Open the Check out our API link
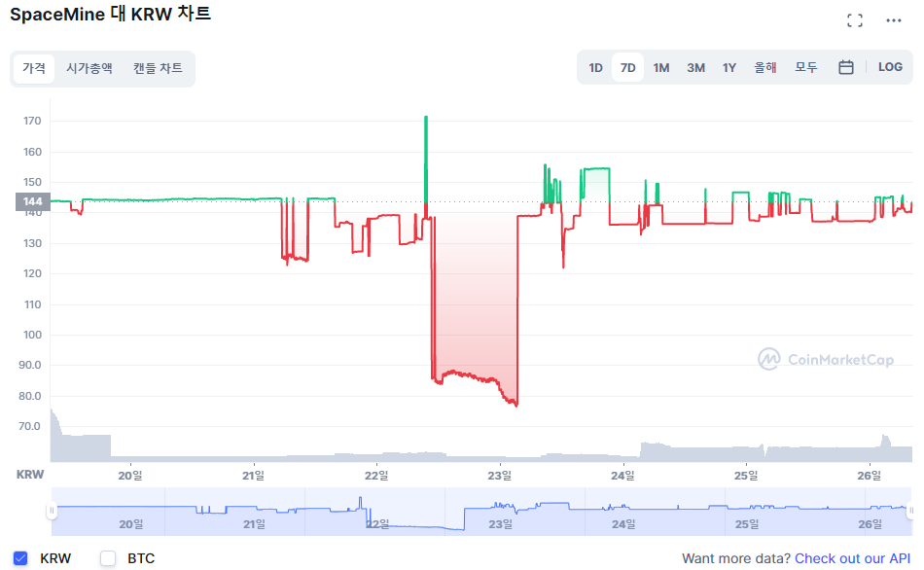The width and height of the screenshot is (924, 570). [x=852, y=558]
